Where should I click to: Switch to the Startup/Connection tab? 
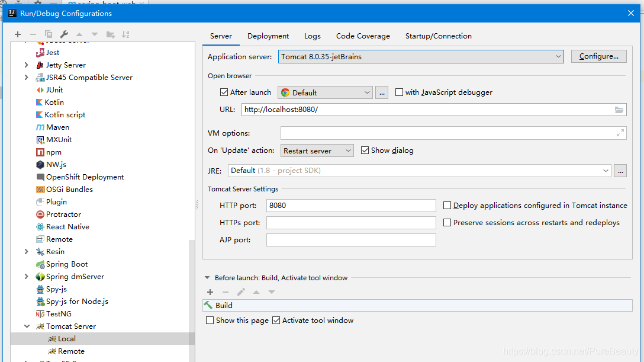point(439,36)
